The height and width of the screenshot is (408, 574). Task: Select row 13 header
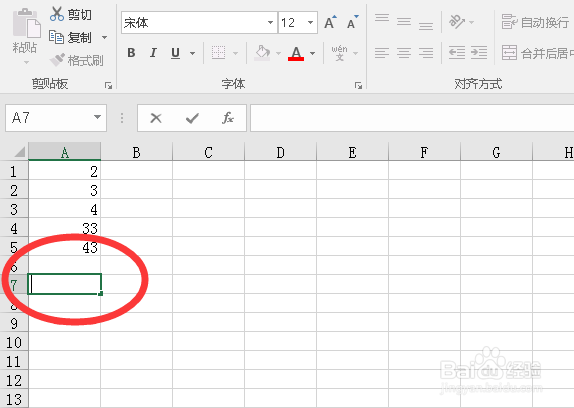(14, 399)
